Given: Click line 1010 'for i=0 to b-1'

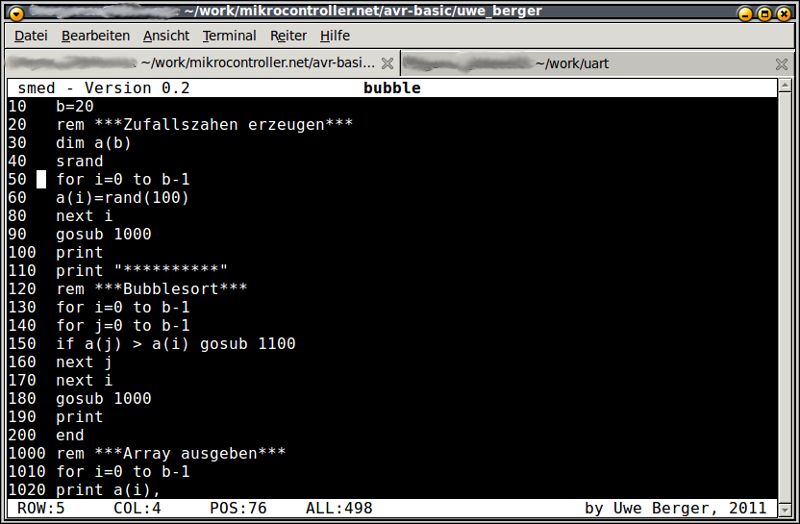Looking at the screenshot, I should pyautogui.click(x=99, y=471).
